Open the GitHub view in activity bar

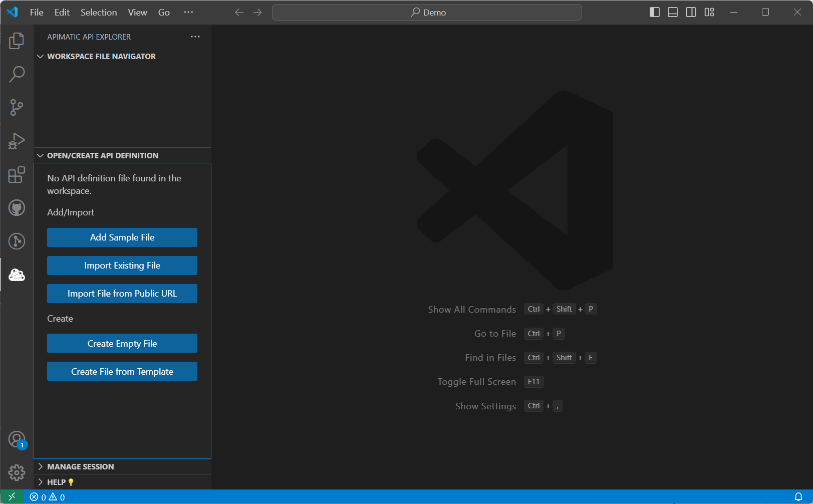[17, 208]
